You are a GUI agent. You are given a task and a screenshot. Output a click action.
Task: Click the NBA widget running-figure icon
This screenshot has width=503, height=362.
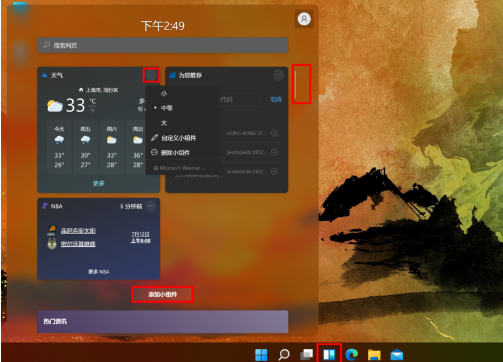[45, 206]
